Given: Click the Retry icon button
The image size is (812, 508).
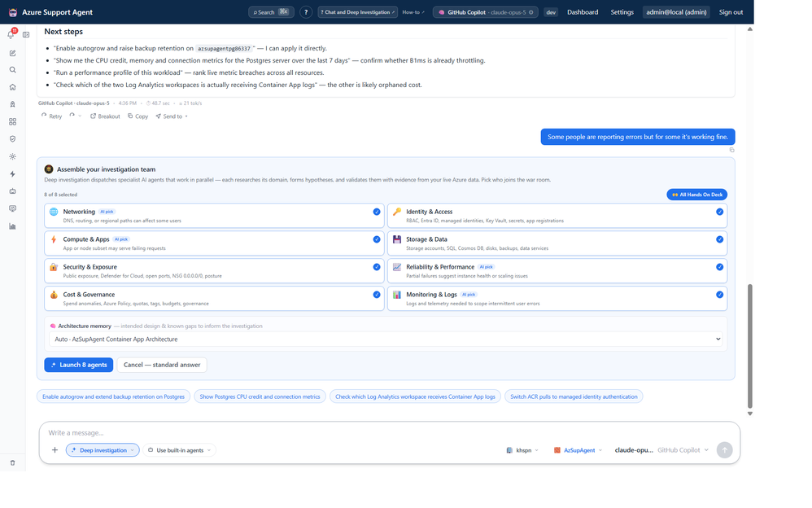Looking at the screenshot, I should [51, 116].
